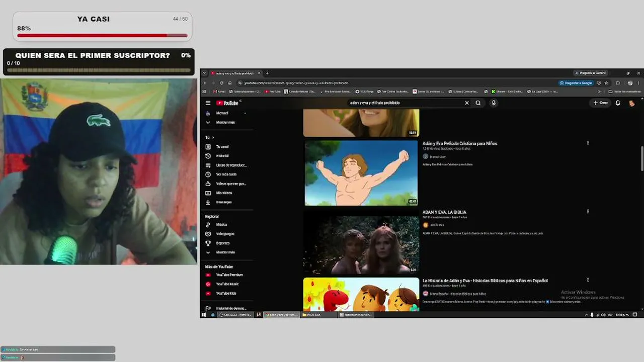644x362 pixels.
Task: Click the YouTube search magnifier button
Action: click(478, 103)
